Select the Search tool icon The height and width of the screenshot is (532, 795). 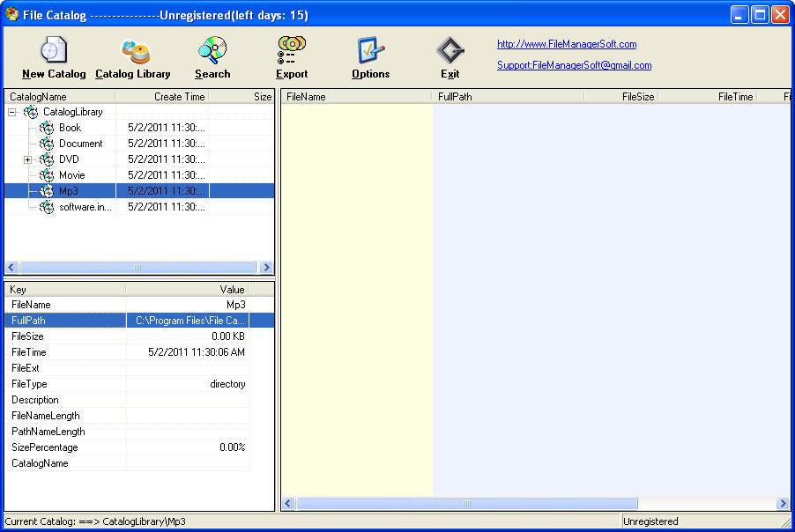(212, 50)
